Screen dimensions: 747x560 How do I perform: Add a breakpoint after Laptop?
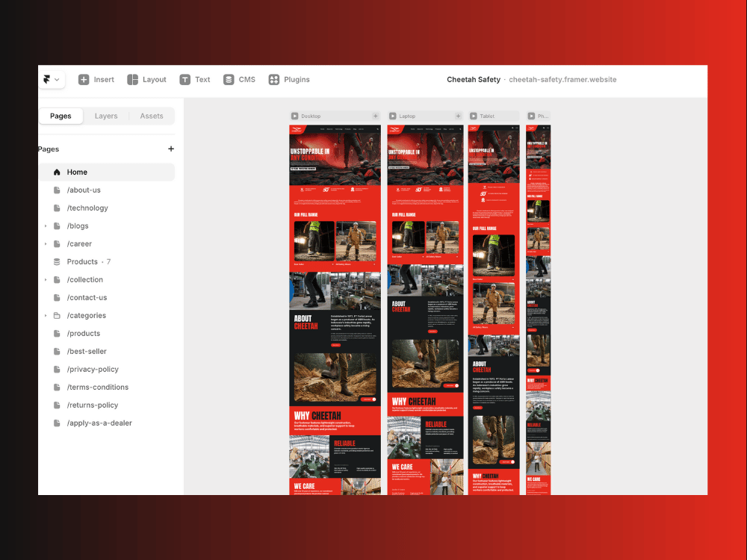point(458,116)
